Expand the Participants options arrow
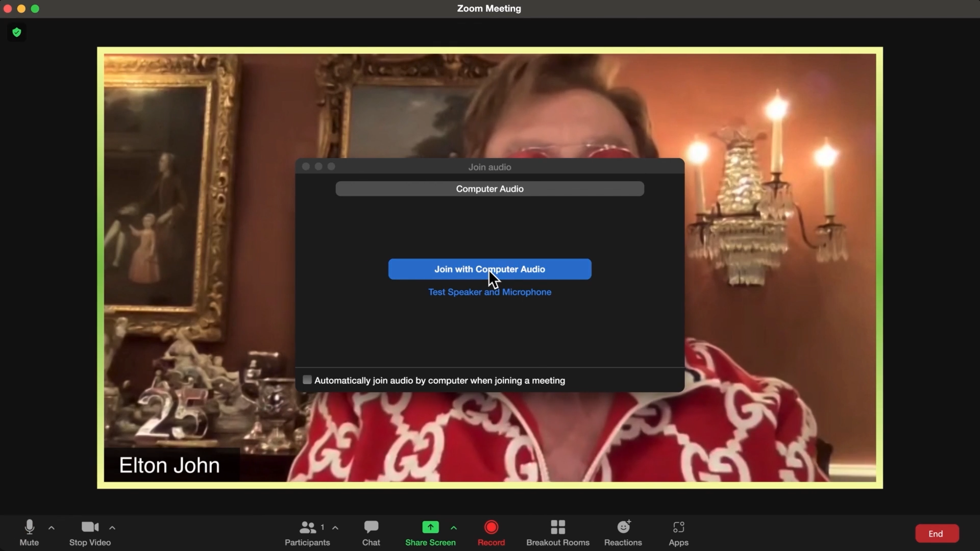The width and height of the screenshot is (980, 551). click(335, 528)
